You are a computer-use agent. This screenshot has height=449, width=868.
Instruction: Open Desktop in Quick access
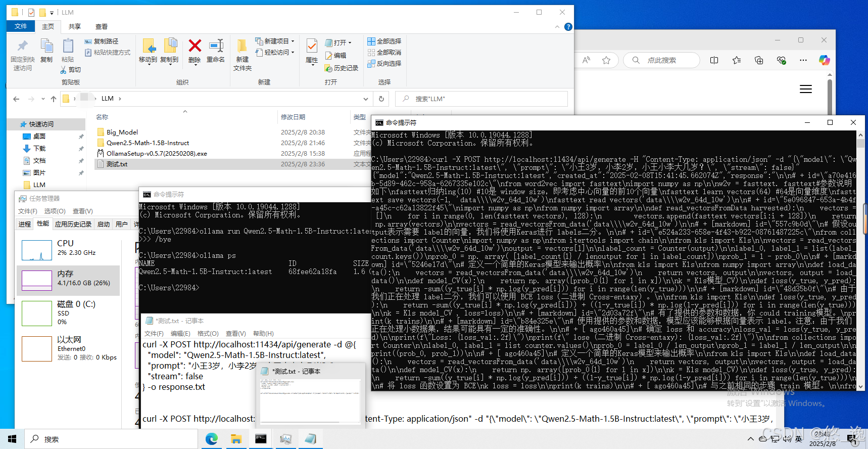click(39, 137)
